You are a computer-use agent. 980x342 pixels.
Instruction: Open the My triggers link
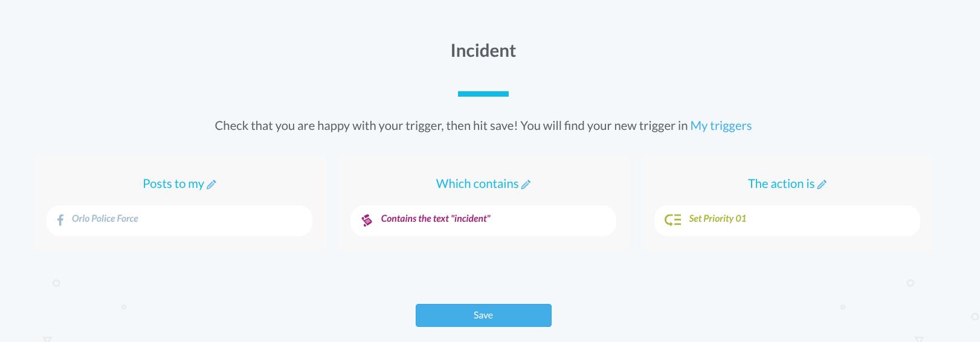tap(721, 126)
